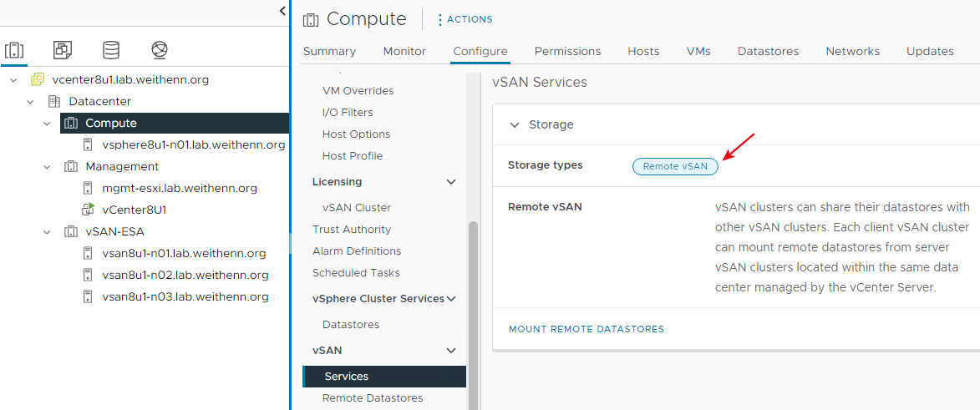Select the vSAN-ESA cluster name
This screenshot has height=410, width=980.
click(115, 232)
